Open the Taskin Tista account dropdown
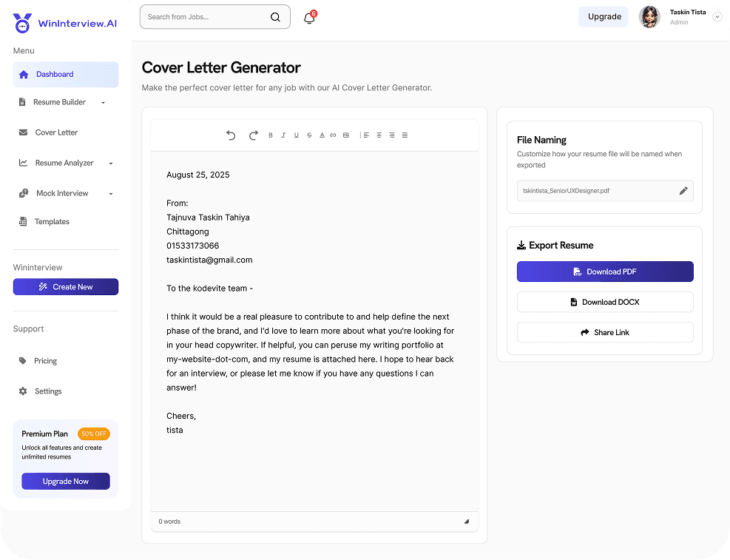The image size is (730, 560). (x=717, y=17)
